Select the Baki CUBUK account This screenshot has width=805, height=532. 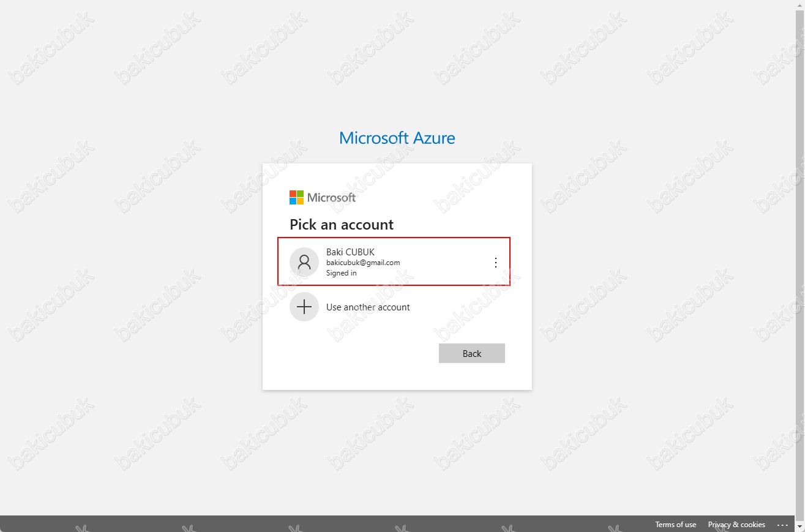point(394,262)
